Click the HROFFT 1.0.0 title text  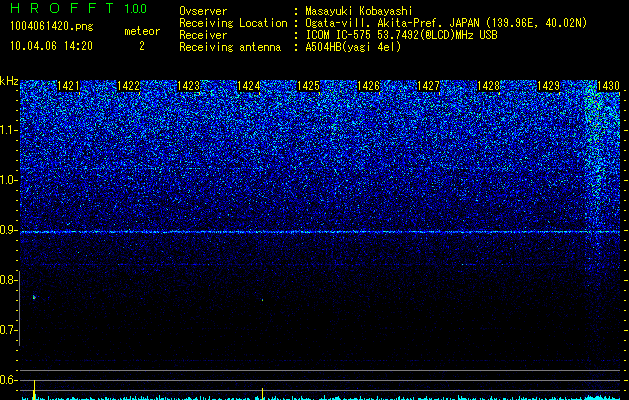click(x=79, y=8)
